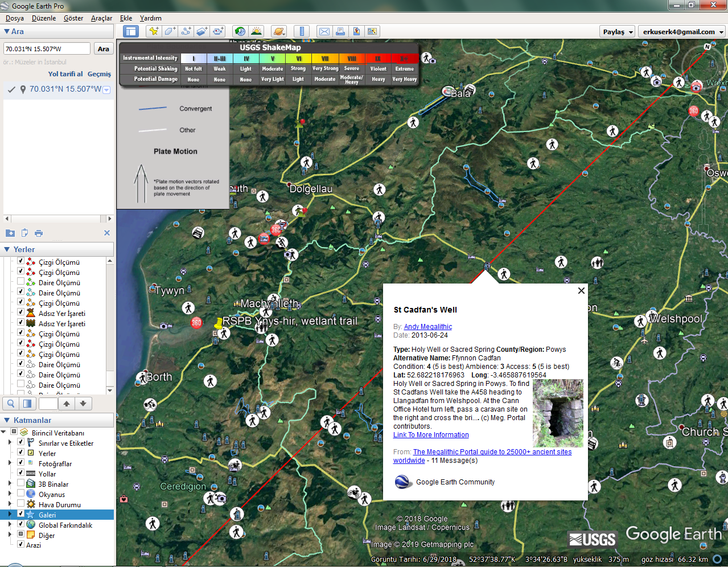The height and width of the screenshot is (567, 728).
Task: Click the compass N north indicator
Action: click(x=708, y=47)
